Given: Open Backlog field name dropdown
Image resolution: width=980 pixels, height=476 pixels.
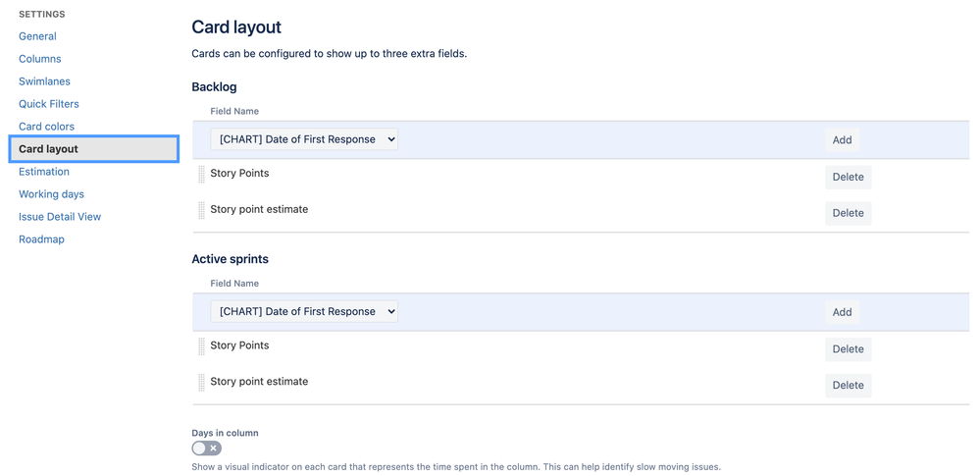Looking at the screenshot, I should [304, 139].
